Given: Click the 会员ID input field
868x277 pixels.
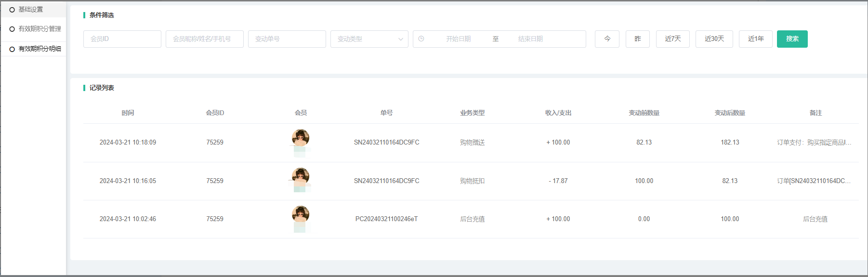Looking at the screenshot, I should click(x=122, y=39).
